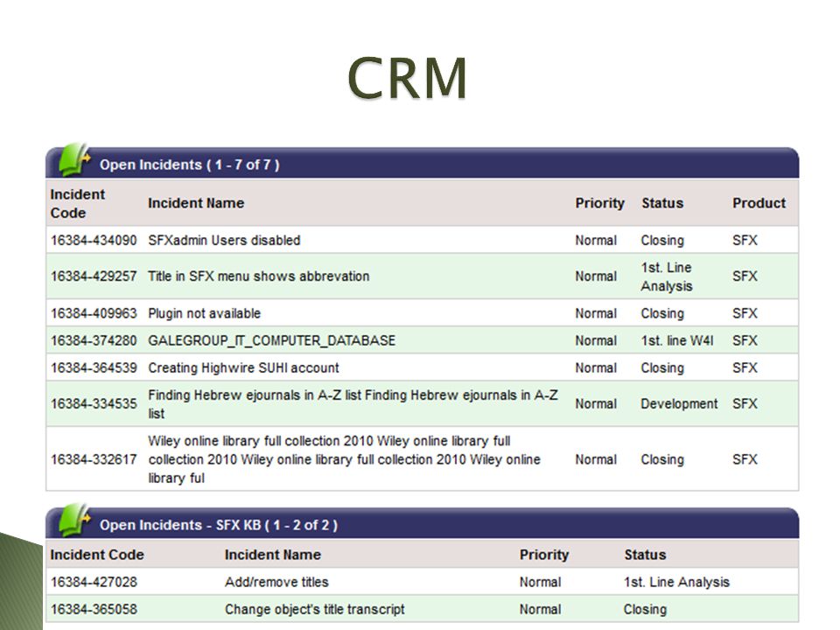Click Closing status of SFXadmin Users disabled
This screenshot has width=840, height=630.
[662, 241]
